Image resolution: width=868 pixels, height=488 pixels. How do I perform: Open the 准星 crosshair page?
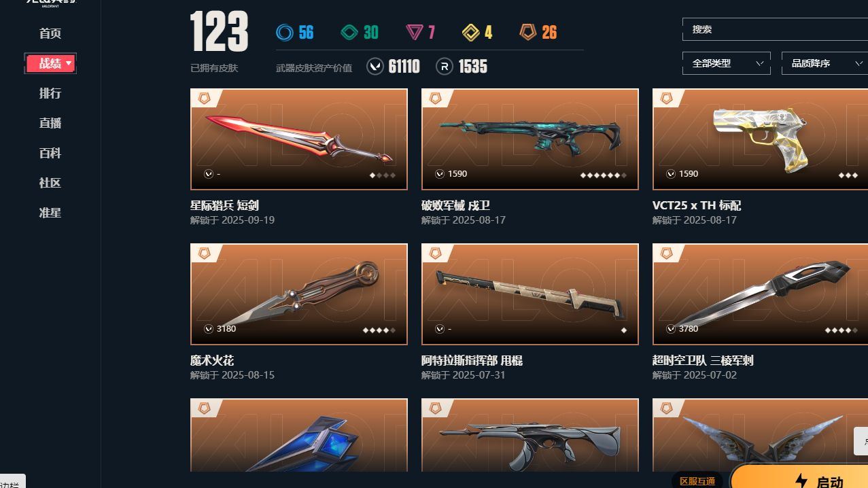[x=50, y=213]
